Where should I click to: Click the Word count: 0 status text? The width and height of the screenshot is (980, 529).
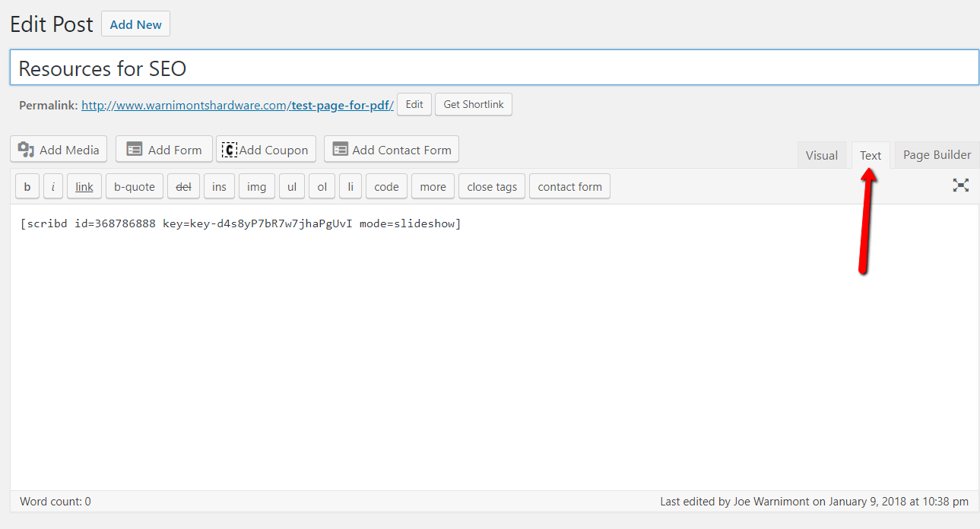coord(56,502)
